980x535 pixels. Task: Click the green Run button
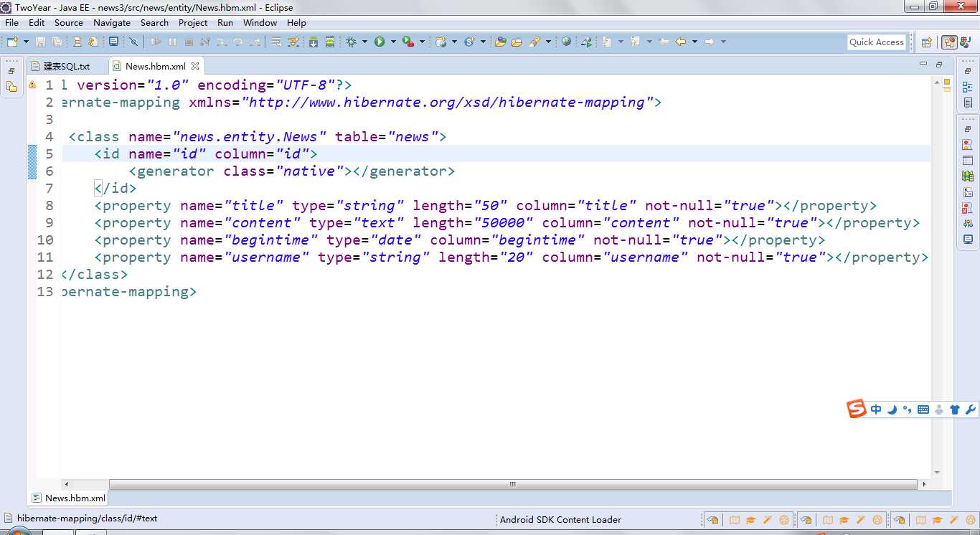[x=380, y=42]
